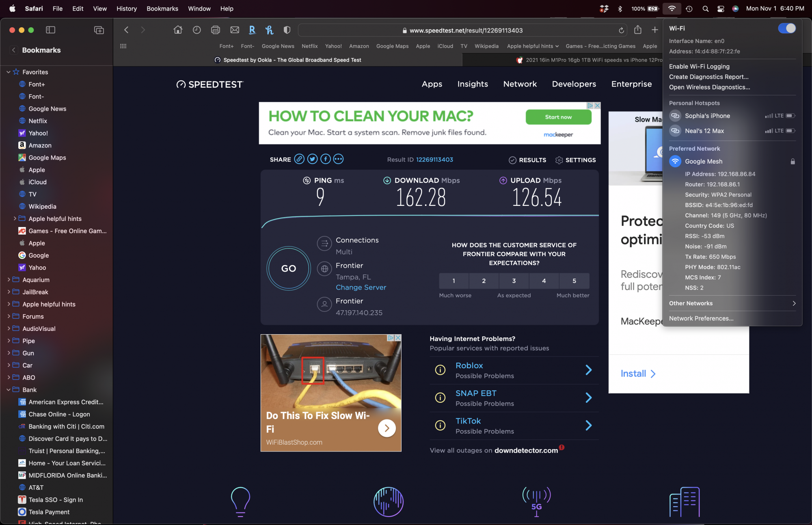812x525 pixels.
Task: Select Create Diagnostics Report in Wi-Fi menu
Action: (x=709, y=77)
